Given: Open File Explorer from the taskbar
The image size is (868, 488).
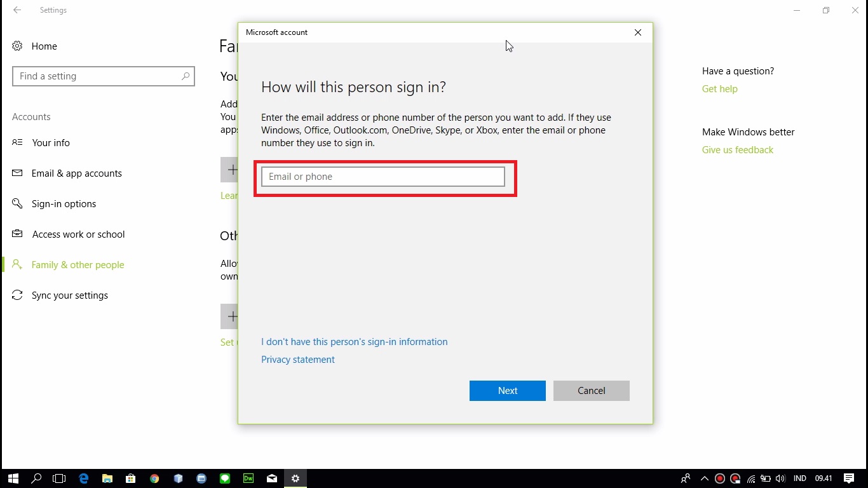Looking at the screenshot, I should click(x=107, y=478).
